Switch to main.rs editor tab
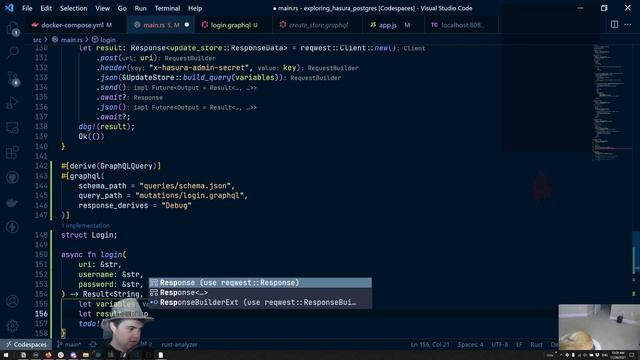Image resolution: width=640 pixels, height=360 pixels. tap(161, 25)
